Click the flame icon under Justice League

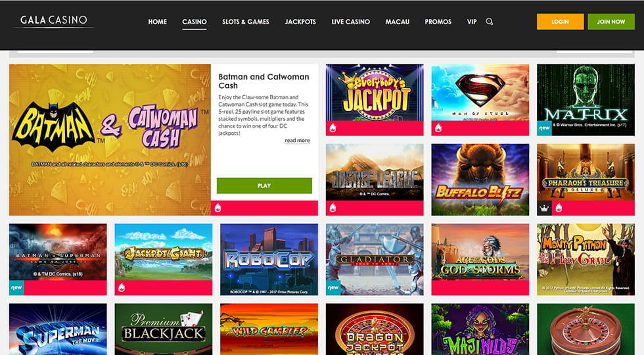point(333,208)
